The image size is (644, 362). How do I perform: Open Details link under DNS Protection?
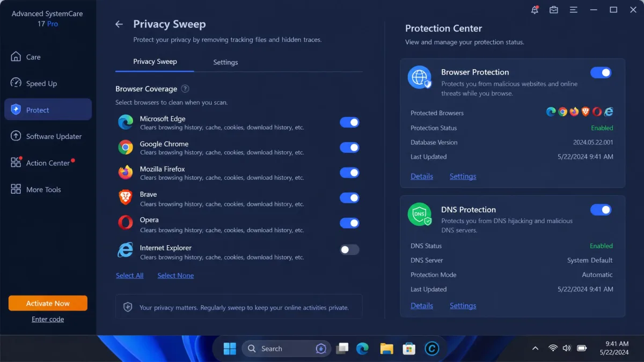click(x=422, y=306)
